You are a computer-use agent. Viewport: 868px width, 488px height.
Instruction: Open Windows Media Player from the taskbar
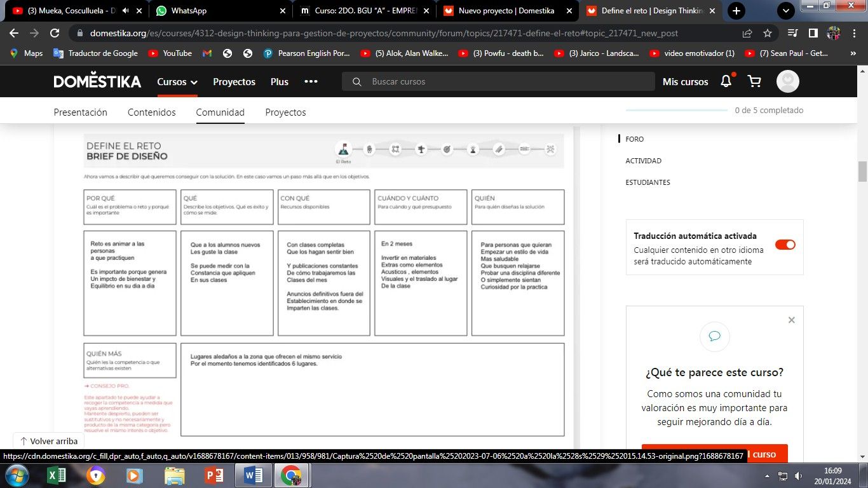pyautogui.click(x=134, y=475)
